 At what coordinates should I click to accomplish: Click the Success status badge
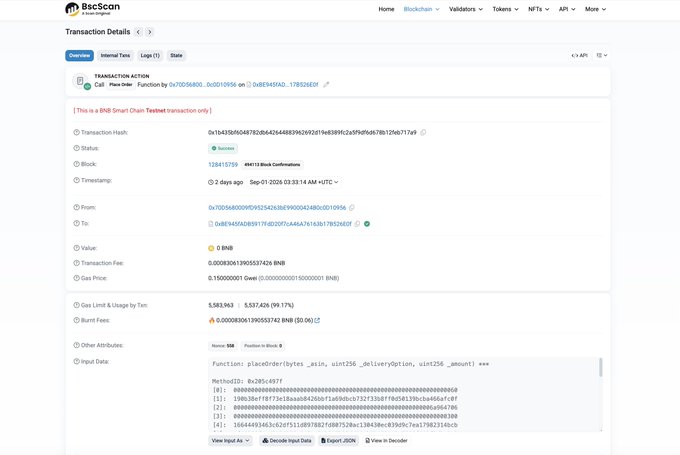(x=223, y=148)
